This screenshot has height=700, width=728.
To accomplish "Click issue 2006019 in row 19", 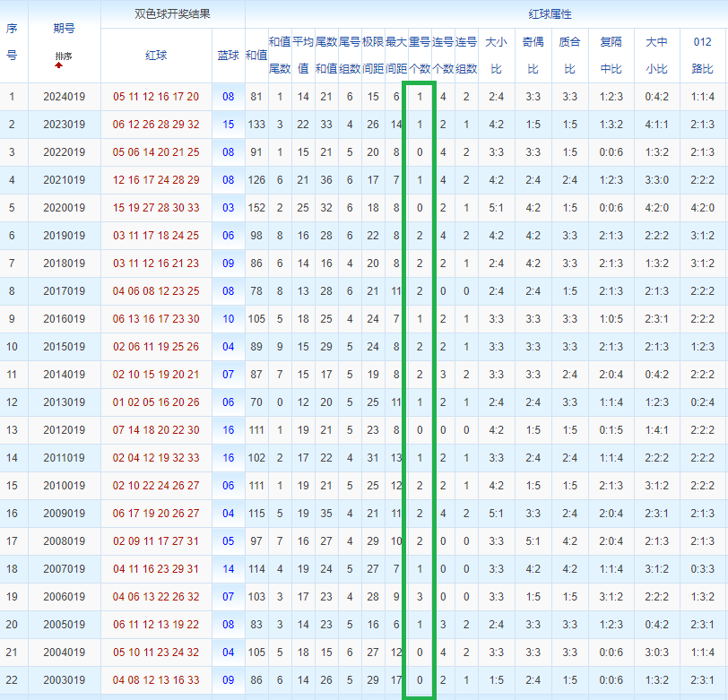I will click(64, 597).
